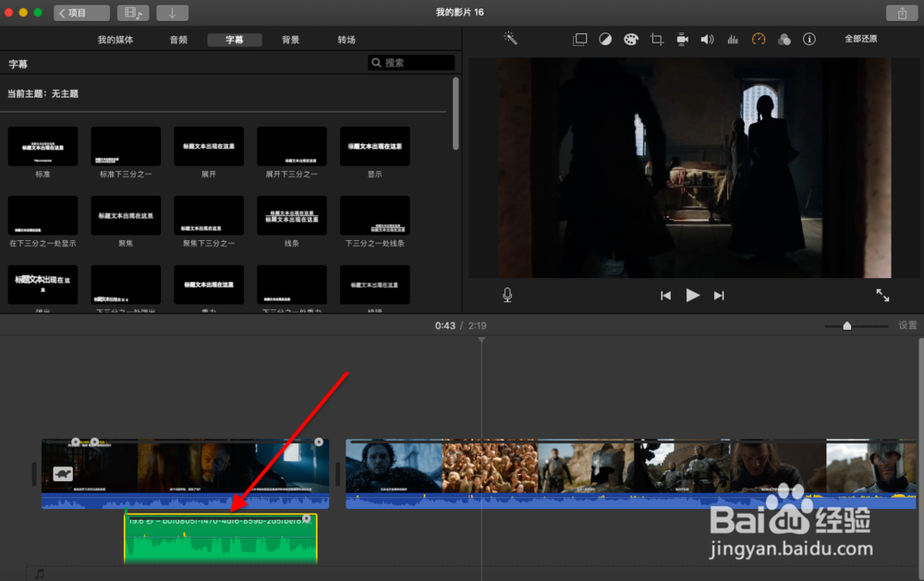This screenshot has height=581, width=924.
Task: Play the video preview
Action: pos(692,296)
